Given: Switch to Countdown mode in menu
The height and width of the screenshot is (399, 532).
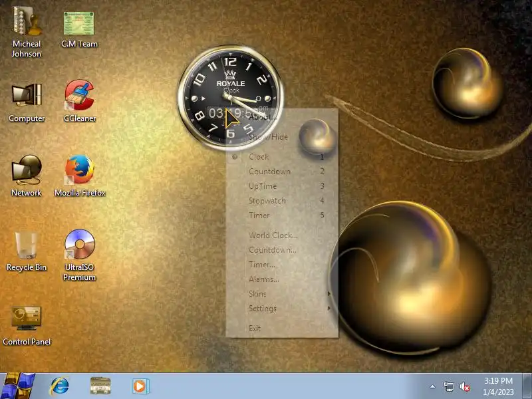Looking at the screenshot, I should pos(281,172).
